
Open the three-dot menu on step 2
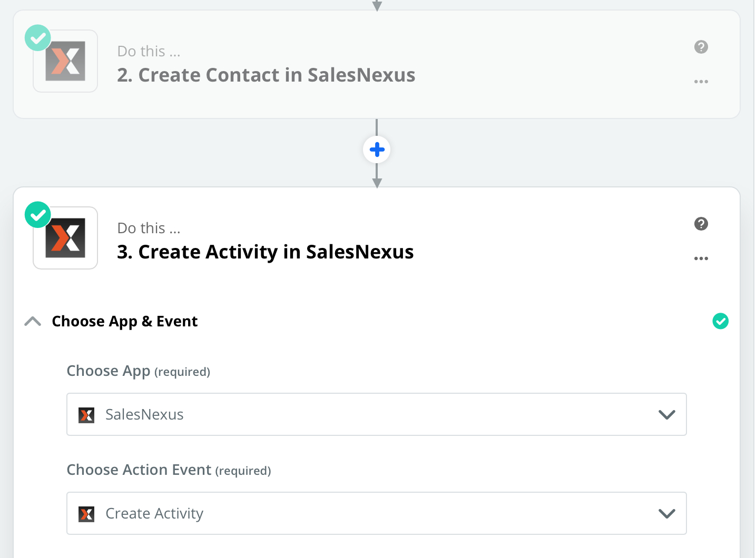coord(701,82)
